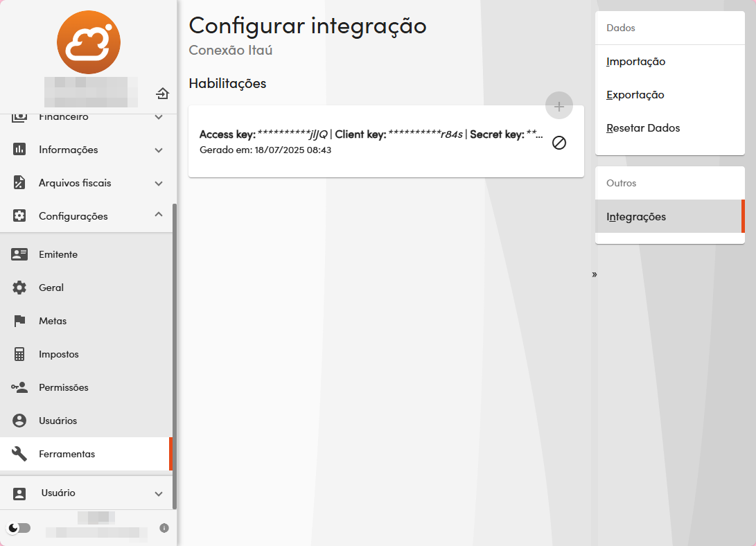Expand the Arquivos fiscais chevron
Screen dimensions: 756x546
pyautogui.click(x=159, y=183)
